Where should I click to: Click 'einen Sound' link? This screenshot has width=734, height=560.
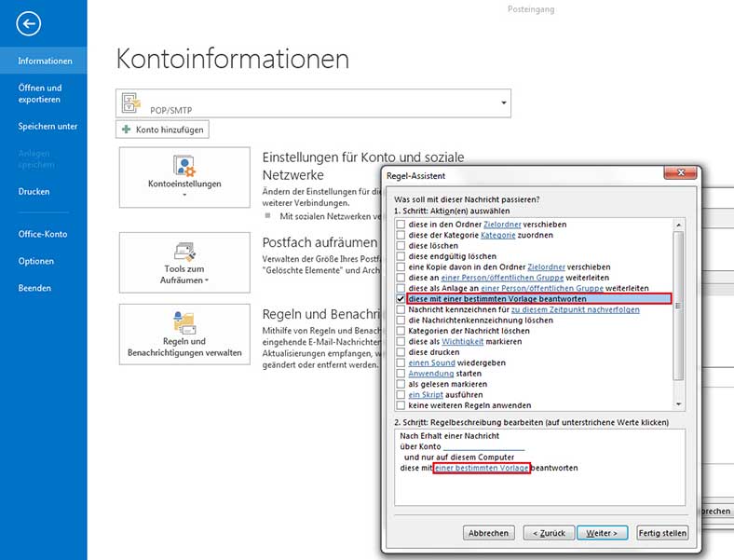point(431,362)
